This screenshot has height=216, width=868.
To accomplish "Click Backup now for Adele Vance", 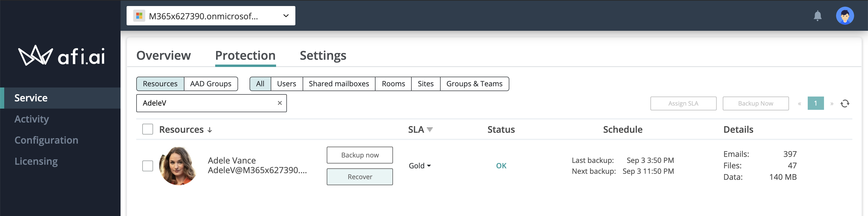I will click(x=360, y=155).
